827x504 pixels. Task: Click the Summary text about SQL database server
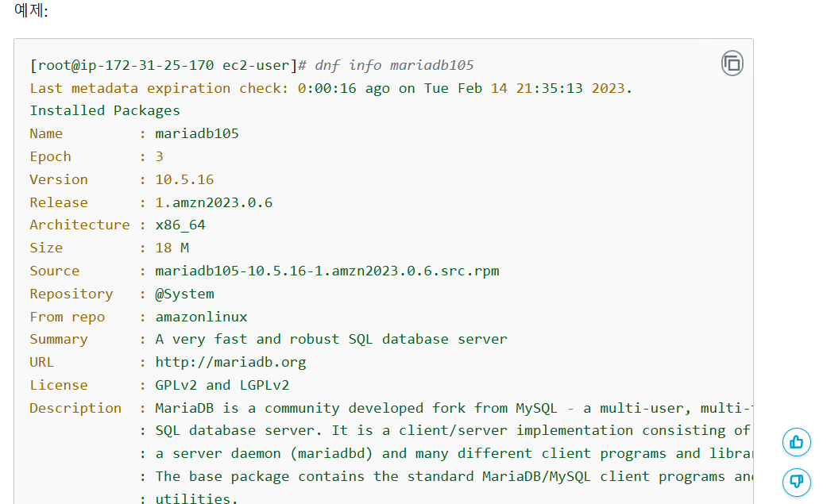pos(331,339)
